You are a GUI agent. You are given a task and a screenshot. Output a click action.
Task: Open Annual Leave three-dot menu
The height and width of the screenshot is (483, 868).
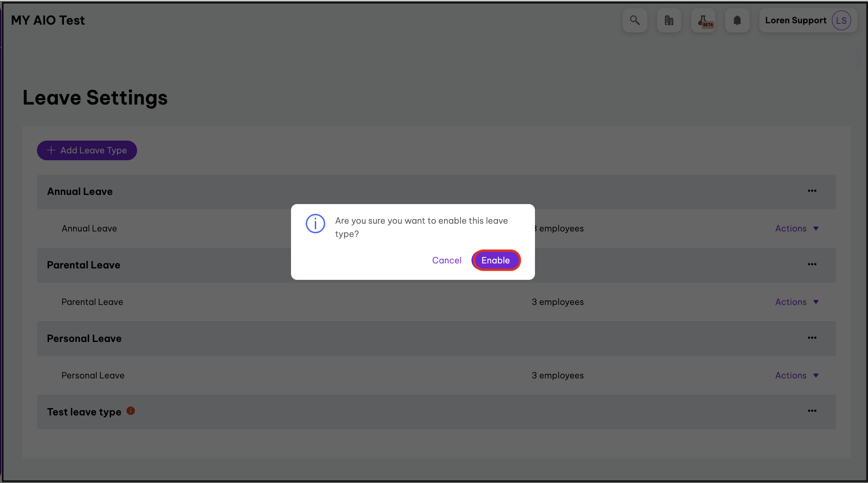[812, 191]
